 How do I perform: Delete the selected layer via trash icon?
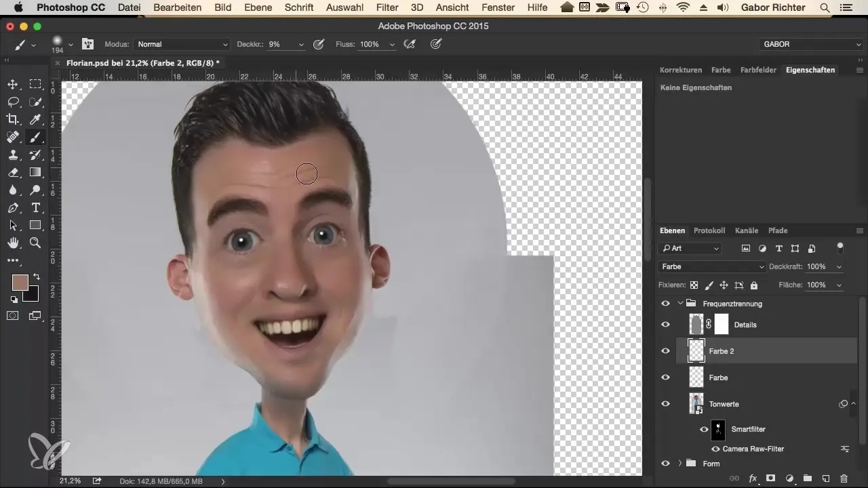(844, 479)
